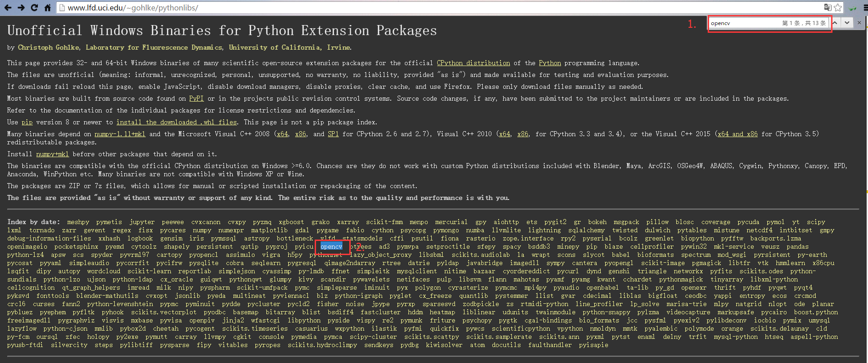Open the matplotlib index link
The image size is (868, 363).
point(270,230)
